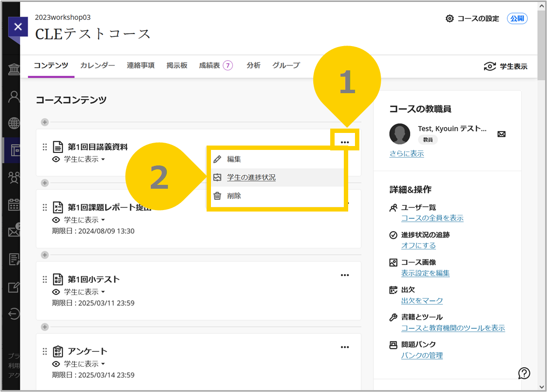Open the グループ tab
Viewport: 547px width, 392px height.
pos(286,65)
